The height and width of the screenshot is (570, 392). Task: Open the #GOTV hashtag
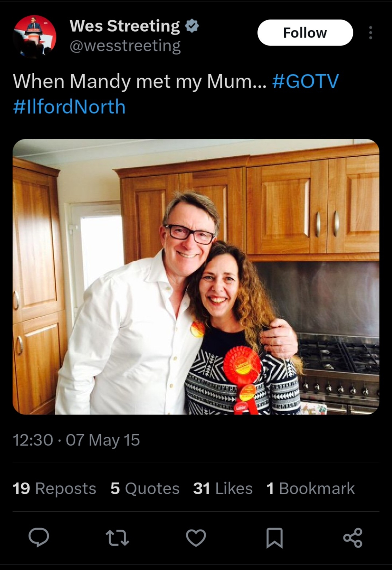click(305, 81)
